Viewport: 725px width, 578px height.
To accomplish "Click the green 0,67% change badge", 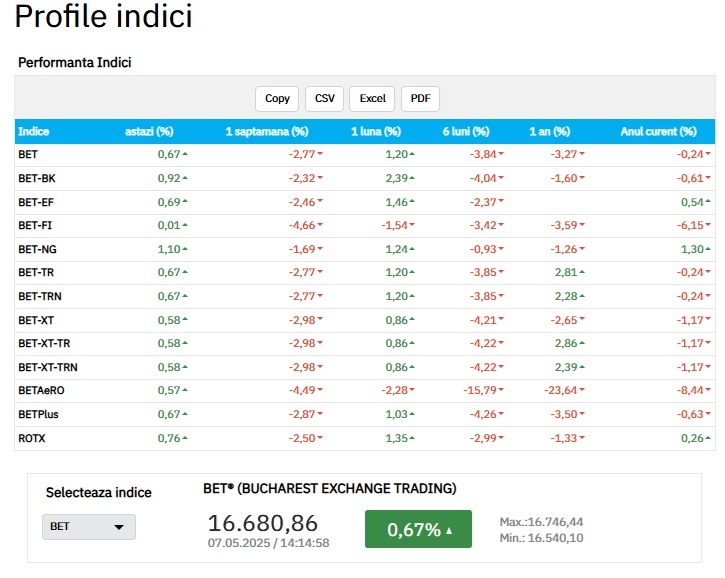I will tap(418, 530).
